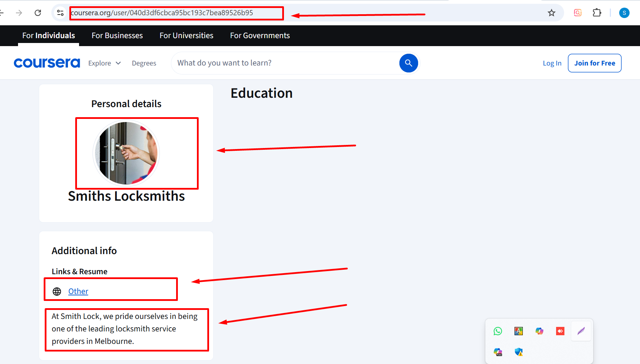Bookmark this page with the star icon

click(x=552, y=13)
